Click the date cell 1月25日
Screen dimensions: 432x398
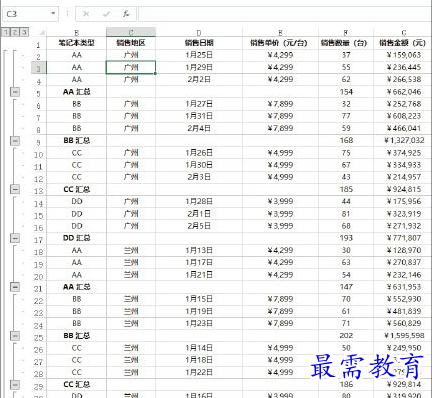click(199, 55)
